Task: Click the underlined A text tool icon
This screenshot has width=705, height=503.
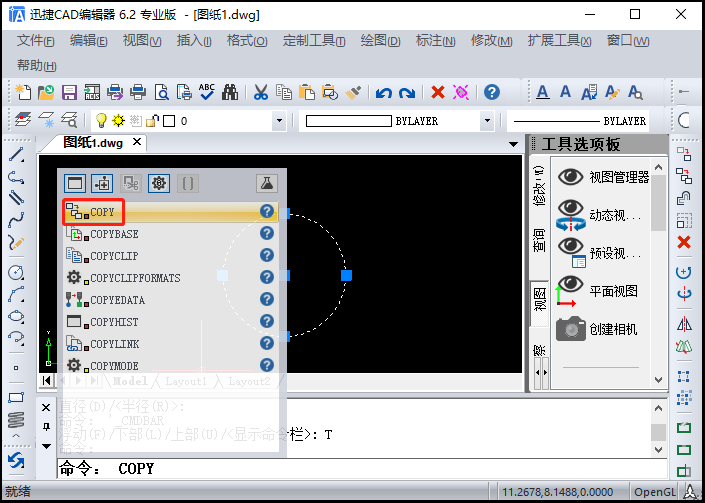Action: tap(543, 92)
